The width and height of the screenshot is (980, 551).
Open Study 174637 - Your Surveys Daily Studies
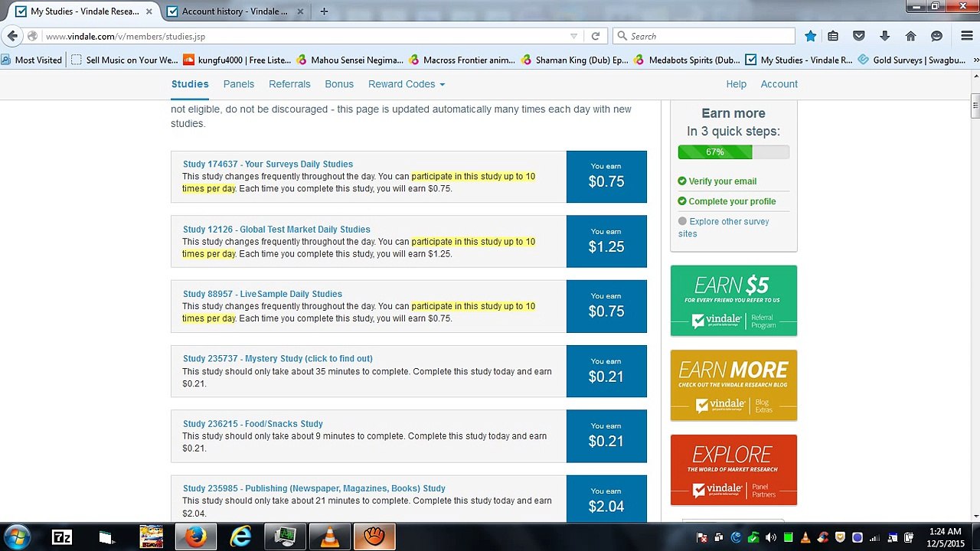point(268,164)
